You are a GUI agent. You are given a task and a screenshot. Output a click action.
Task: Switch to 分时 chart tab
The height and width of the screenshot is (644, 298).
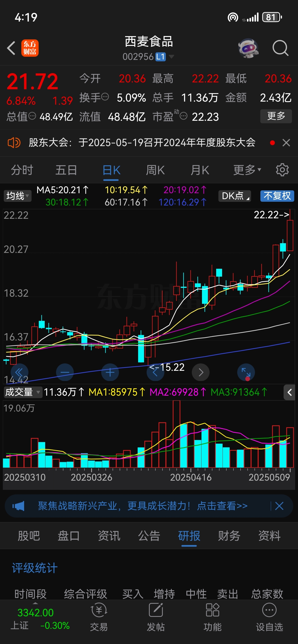(x=22, y=170)
